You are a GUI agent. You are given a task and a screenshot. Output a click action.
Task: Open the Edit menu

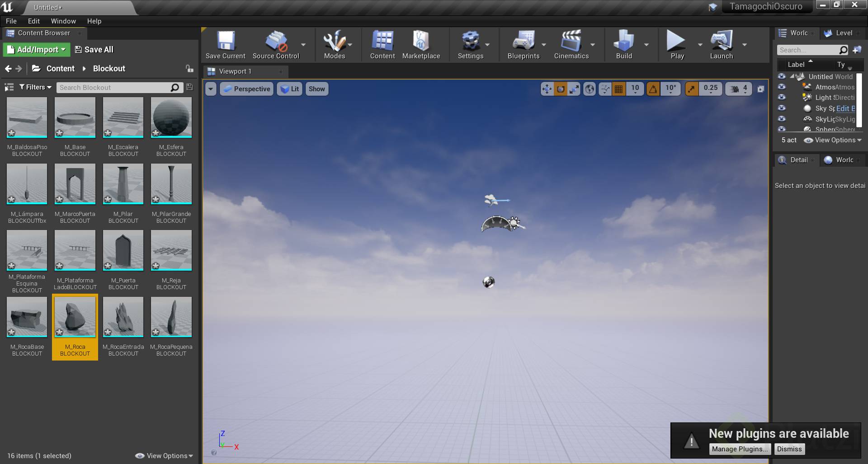pos(34,21)
